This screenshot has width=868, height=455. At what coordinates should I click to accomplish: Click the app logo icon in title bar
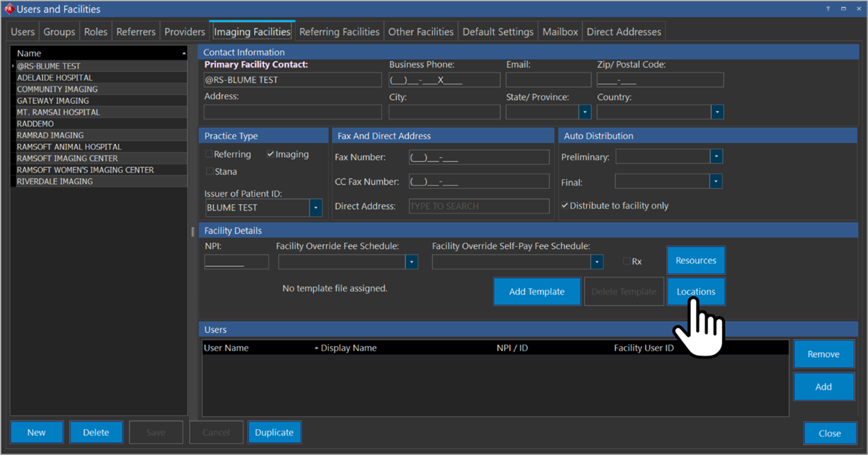(x=9, y=9)
